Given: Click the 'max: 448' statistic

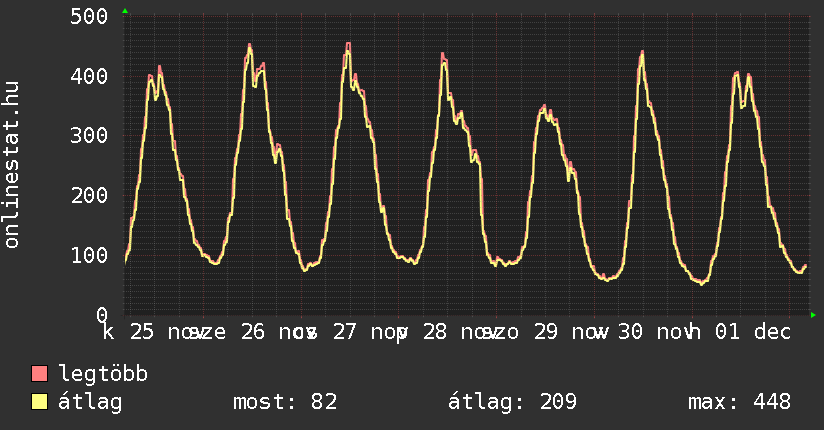Looking at the screenshot, I should 740,402.
